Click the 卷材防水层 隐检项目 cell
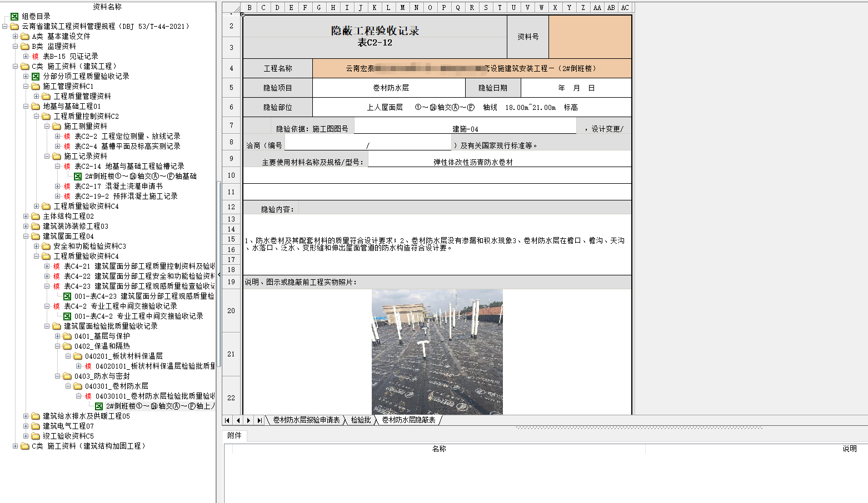Screen dimensions: 868x503 click(x=389, y=88)
